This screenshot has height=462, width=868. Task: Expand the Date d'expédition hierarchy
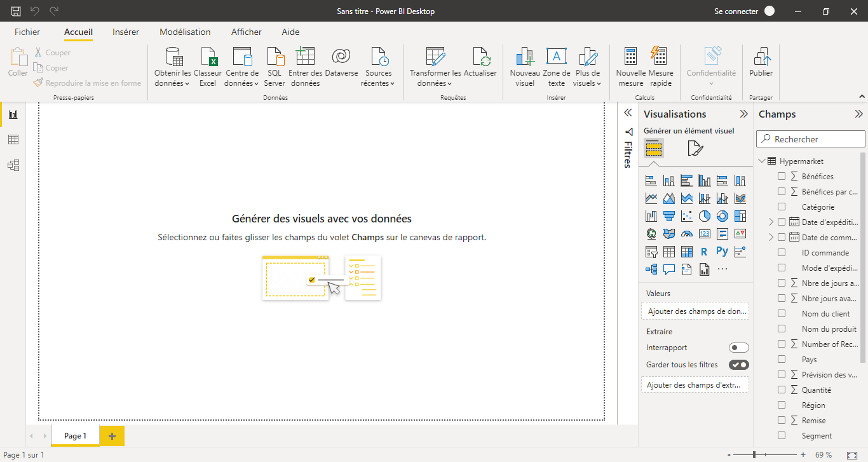(x=771, y=222)
